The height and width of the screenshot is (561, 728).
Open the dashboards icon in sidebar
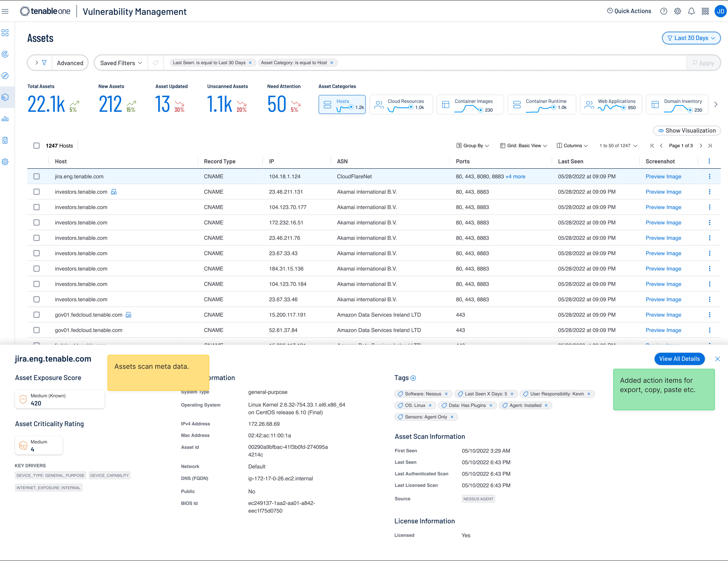pyautogui.click(x=5, y=33)
